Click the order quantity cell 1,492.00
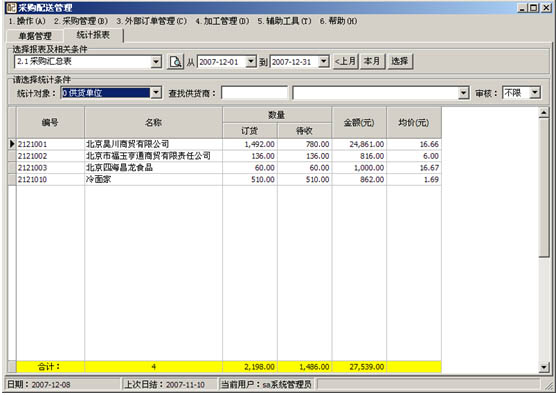 [250, 144]
